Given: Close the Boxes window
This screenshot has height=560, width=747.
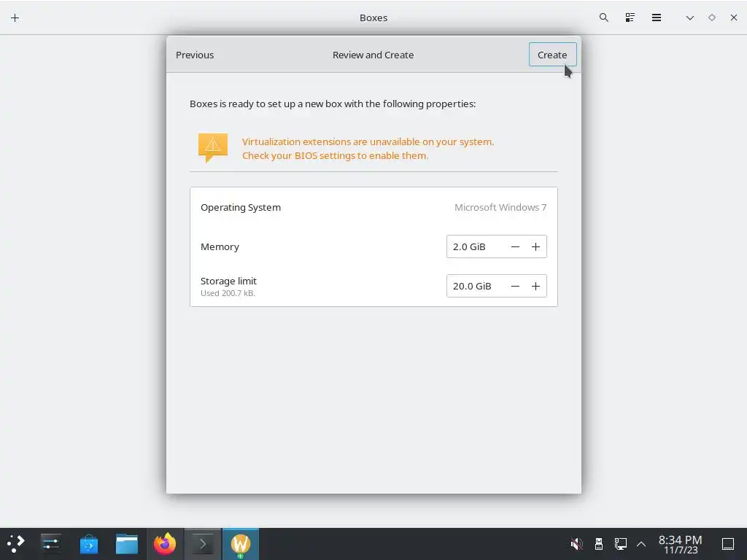Looking at the screenshot, I should 734,17.
